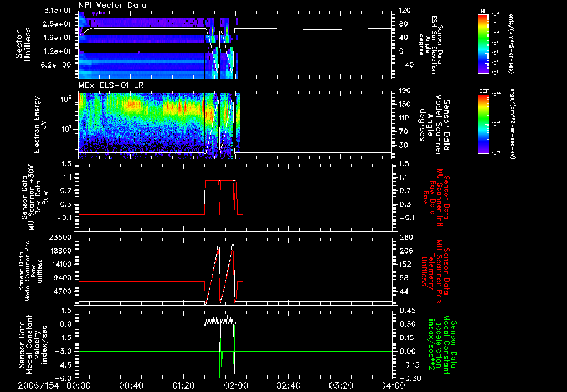Click the "MU Scanner +30V Raw Data" axis label

pyautogui.click(x=35, y=198)
